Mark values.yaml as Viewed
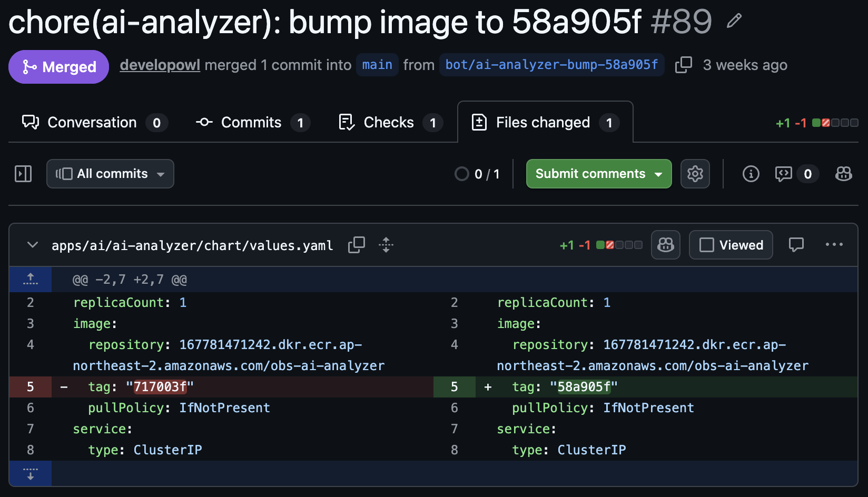The height and width of the screenshot is (497, 868). (x=731, y=245)
